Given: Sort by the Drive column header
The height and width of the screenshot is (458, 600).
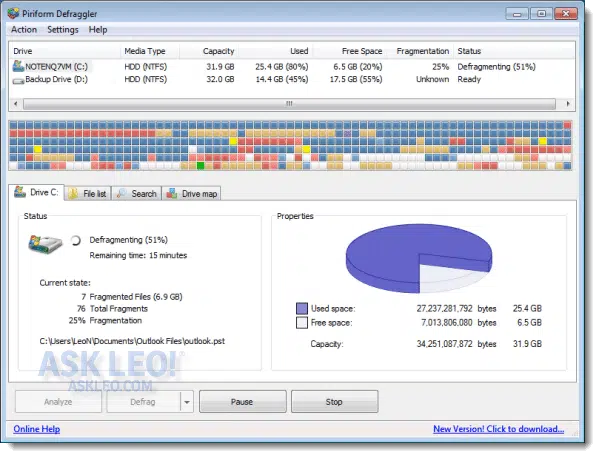Looking at the screenshot, I should tap(65, 51).
